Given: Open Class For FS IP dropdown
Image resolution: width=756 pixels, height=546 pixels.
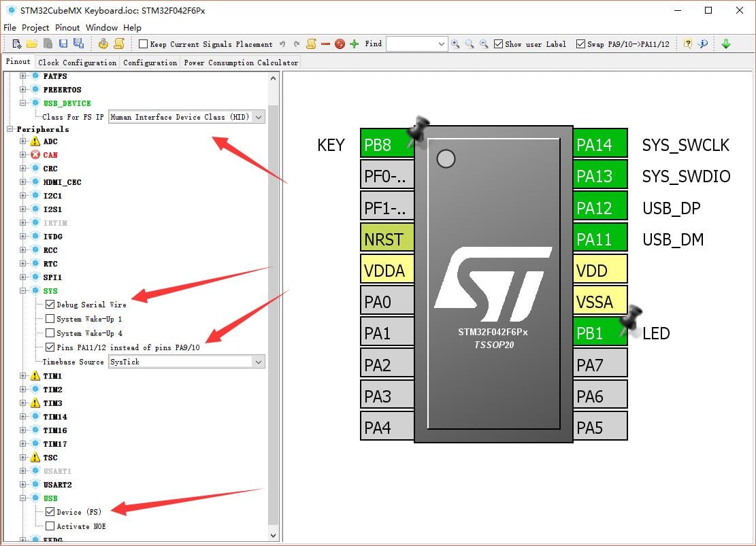Looking at the screenshot, I should 259,117.
